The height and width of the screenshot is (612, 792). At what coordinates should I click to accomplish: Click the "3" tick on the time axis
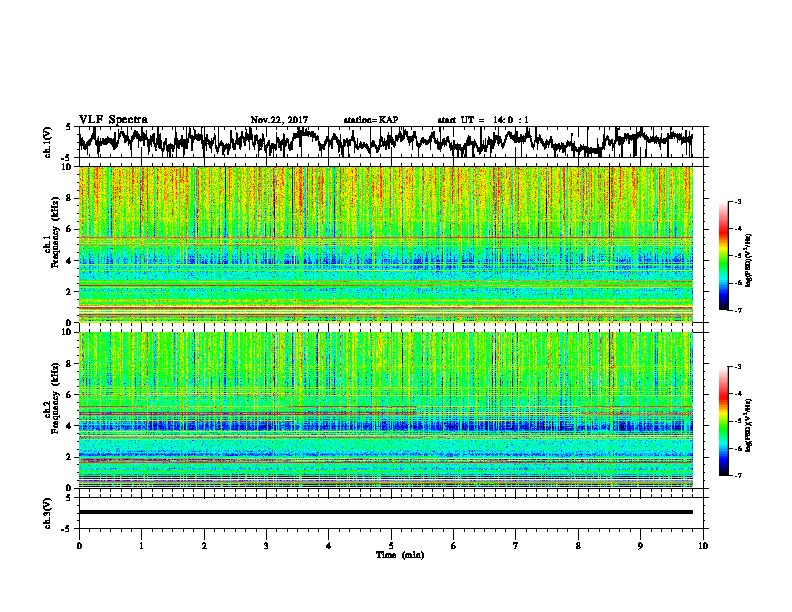pyautogui.click(x=266, y=546)
